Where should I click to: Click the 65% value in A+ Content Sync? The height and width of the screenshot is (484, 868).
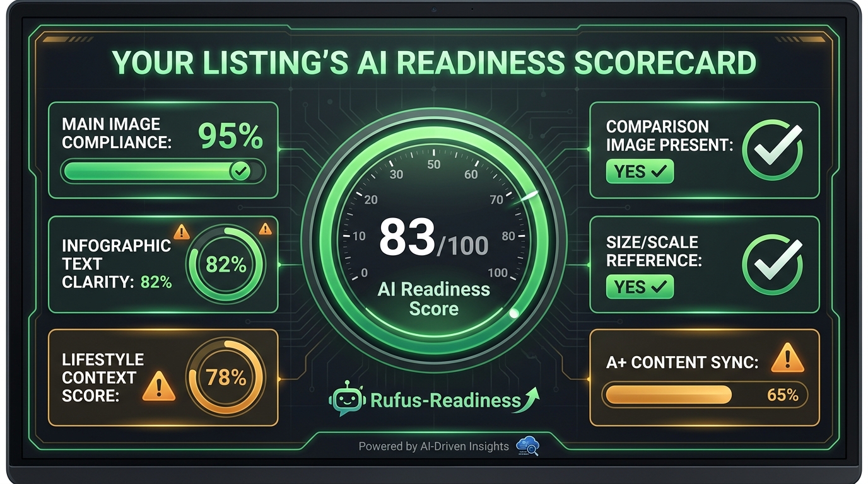[x=783, y=395]
